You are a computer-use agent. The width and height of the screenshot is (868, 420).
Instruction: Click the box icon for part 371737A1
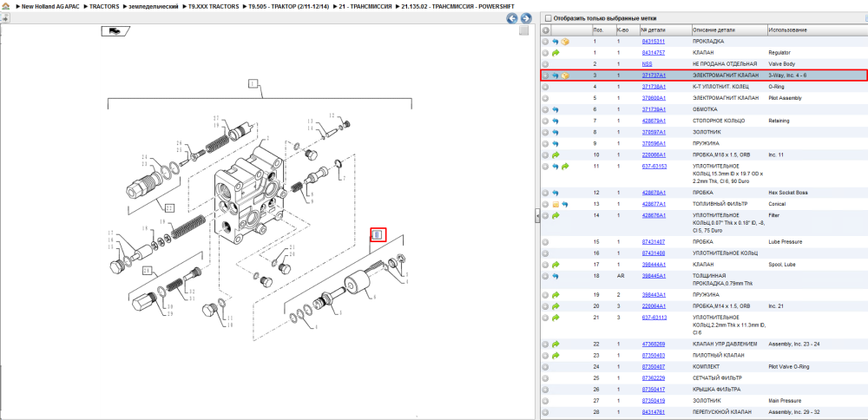(x=565, y=75)
